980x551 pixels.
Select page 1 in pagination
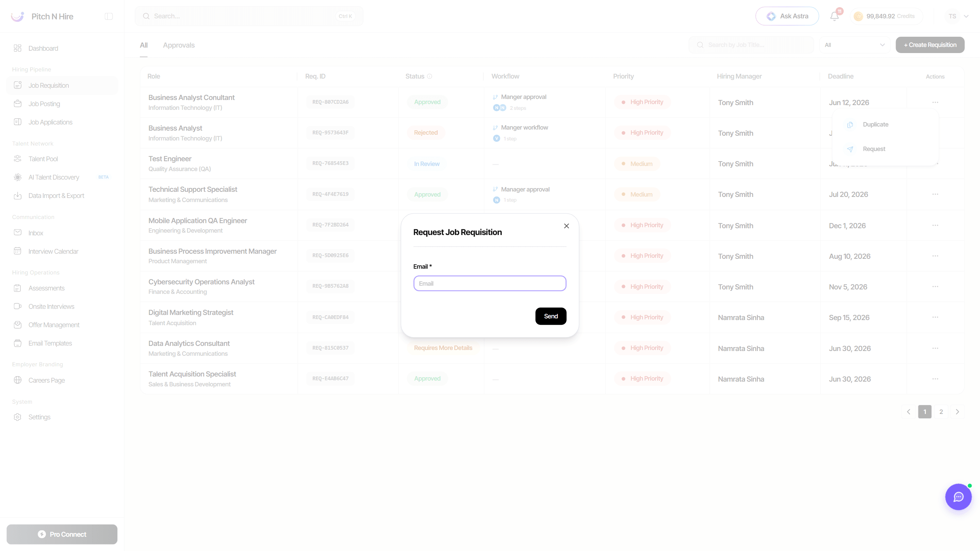(925, 412)
